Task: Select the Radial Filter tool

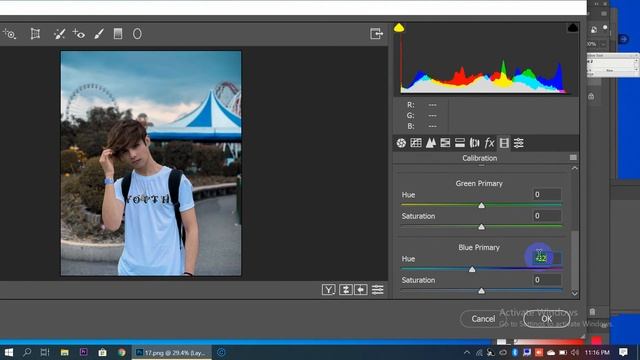Action: pyautogui.click(x=137, y=34)
